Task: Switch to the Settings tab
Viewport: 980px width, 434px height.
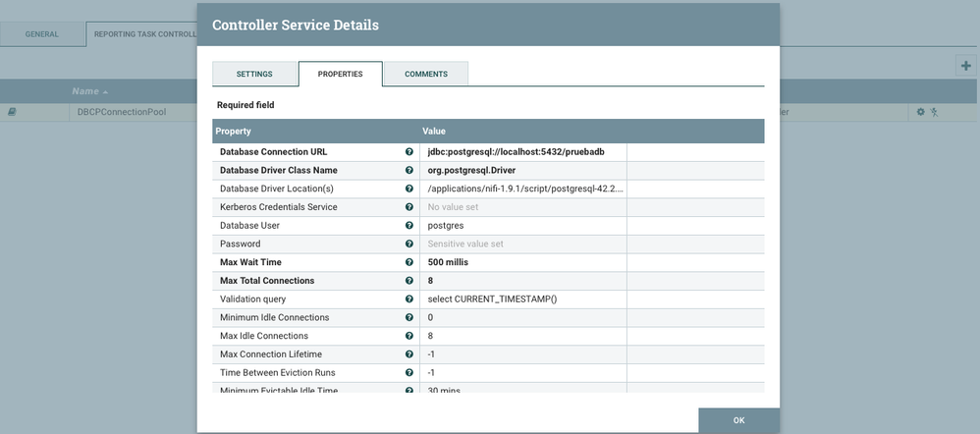Action: (x=254, y=74)
